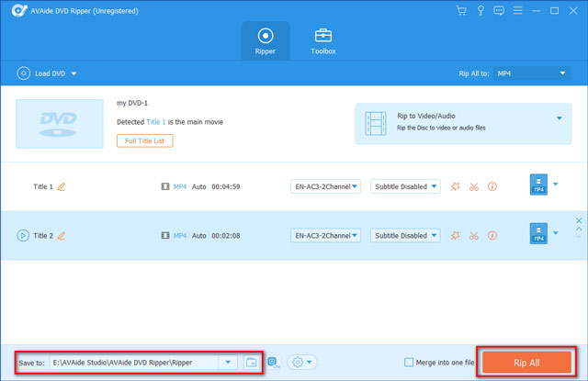The image size is (588, 381).
Task: Click the register key icon
Action: coord(481,11)
